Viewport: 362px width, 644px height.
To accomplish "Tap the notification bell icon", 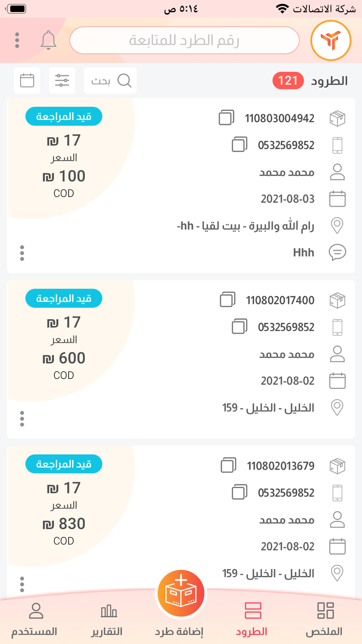I will [x=48, y=40].
